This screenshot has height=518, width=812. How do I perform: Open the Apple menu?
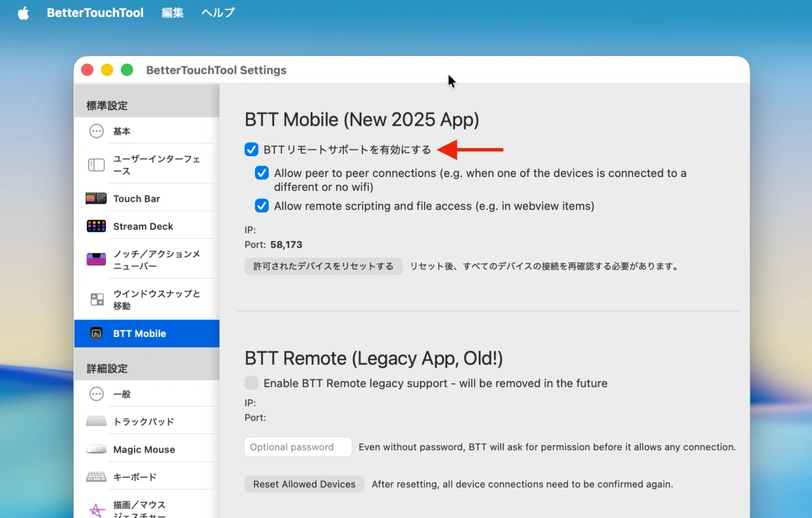(x=23, y=13)
